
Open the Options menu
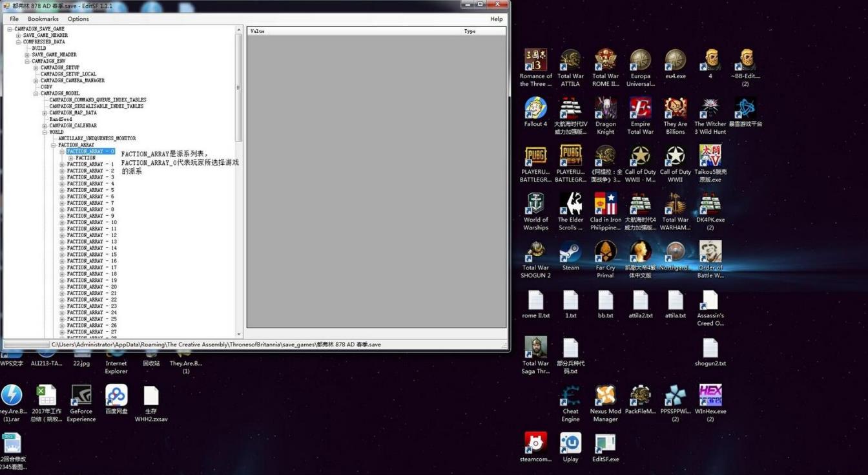click(78, 19)
